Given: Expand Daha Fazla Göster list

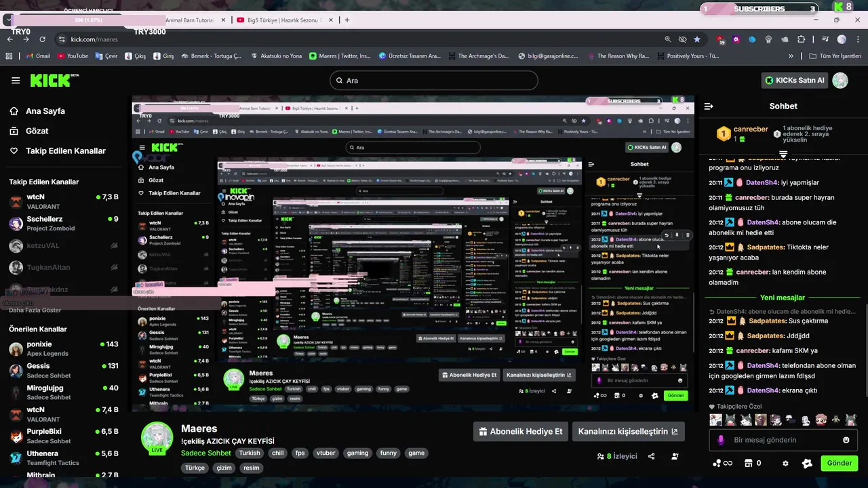Looking at the screenshot, I should (35, 310).
